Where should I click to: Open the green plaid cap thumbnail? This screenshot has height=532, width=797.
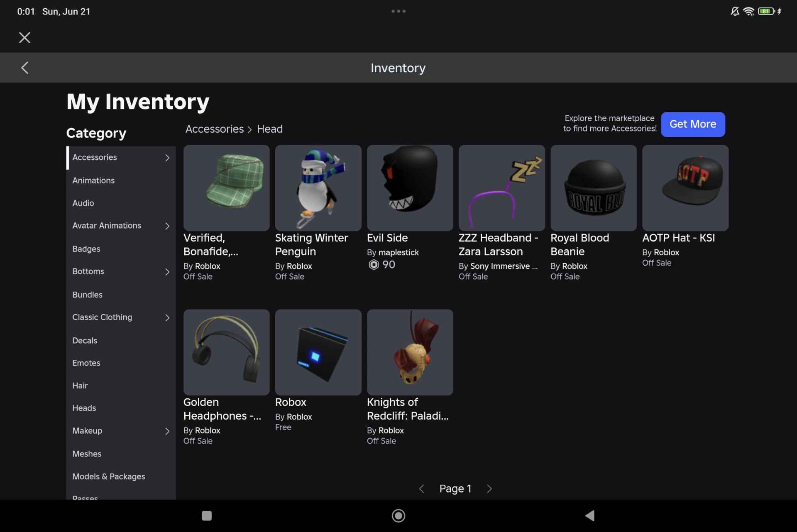226,188
